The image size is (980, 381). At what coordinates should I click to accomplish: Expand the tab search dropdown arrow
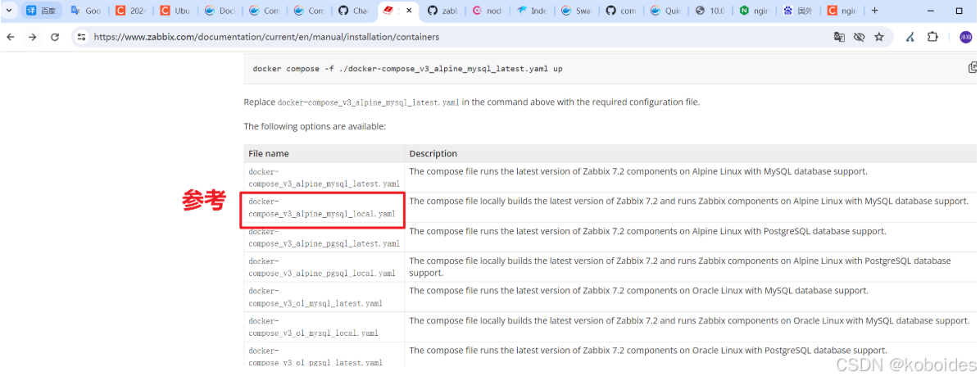pos(9,11)
